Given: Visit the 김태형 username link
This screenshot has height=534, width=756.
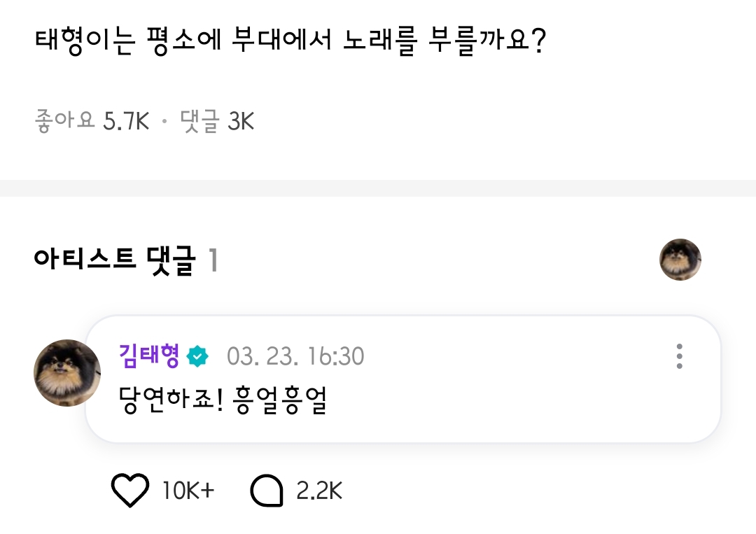Looking at the screenshot, I should (149, 357).
